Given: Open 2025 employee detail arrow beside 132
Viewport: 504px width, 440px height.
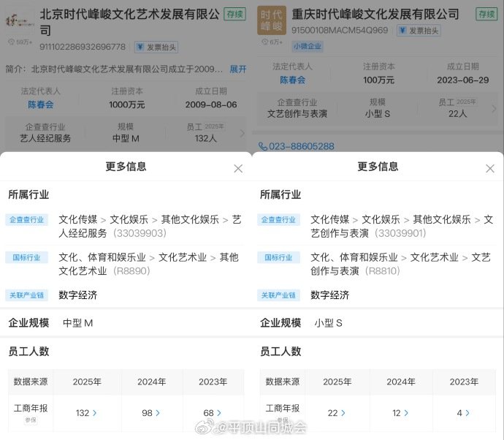Looking at the screenshot, I should click(x=94, y=413).
